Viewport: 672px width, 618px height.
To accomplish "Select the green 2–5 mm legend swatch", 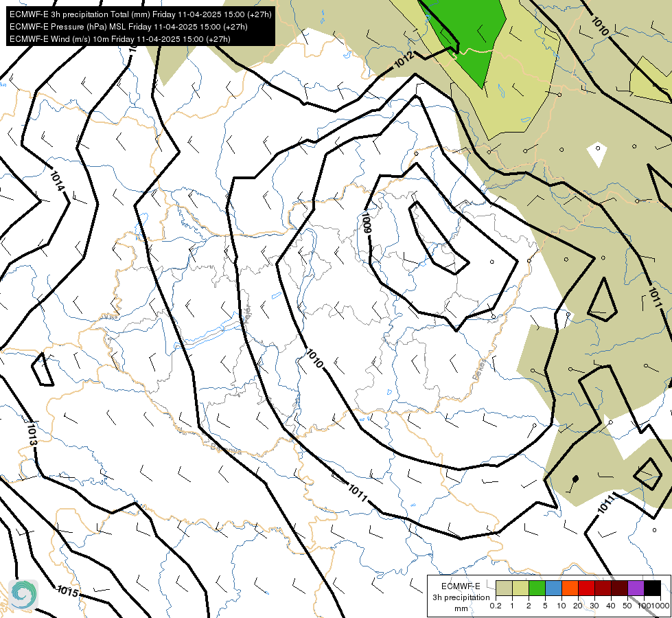I will point(537,588).
